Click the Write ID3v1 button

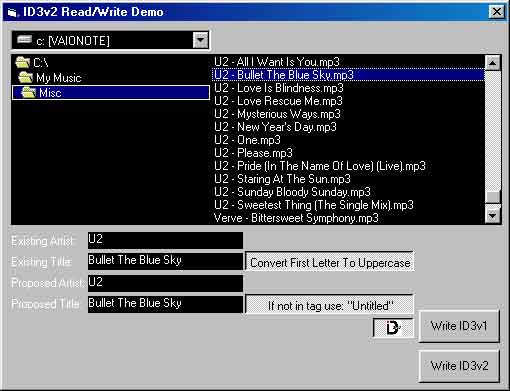click(459, 326)
